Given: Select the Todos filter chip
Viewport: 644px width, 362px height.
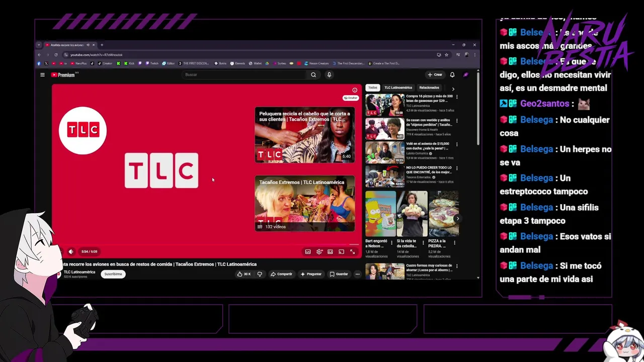Looking at the screenshot, I should pyautogui.click(x=372, y=87).
